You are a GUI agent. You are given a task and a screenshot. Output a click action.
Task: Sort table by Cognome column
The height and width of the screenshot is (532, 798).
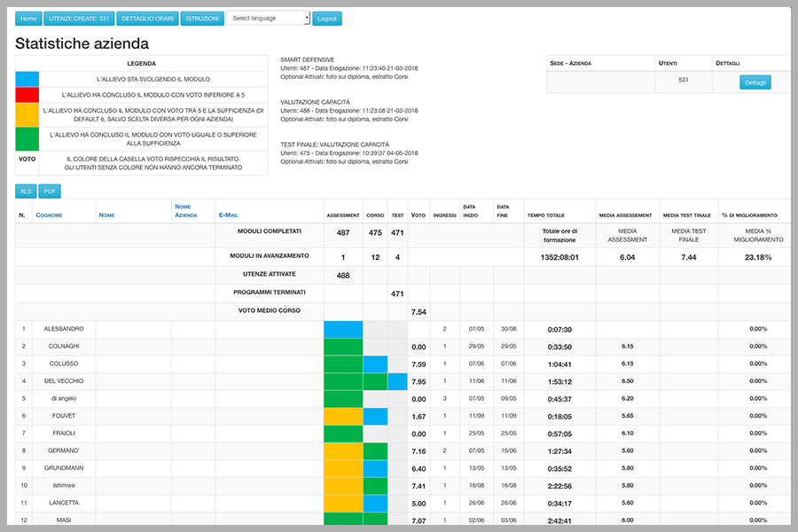(49, 215)
